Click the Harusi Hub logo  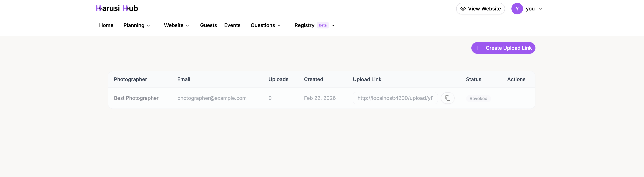117,8
